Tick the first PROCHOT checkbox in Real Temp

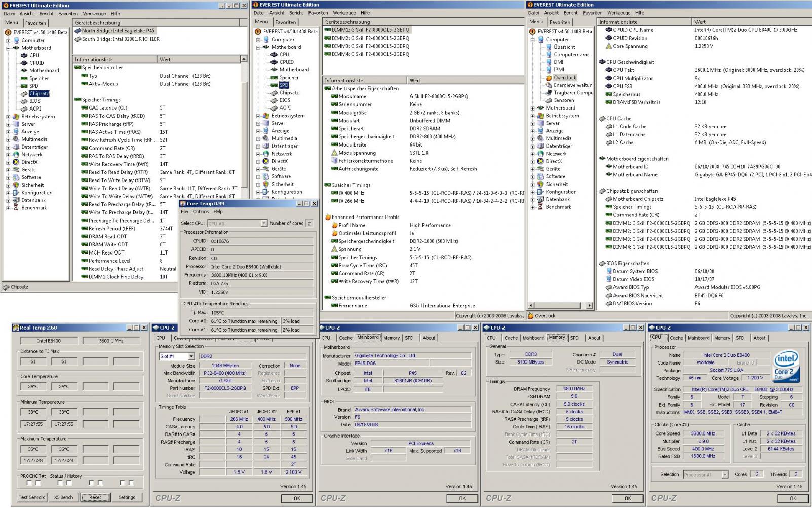(x=30, y=483)
